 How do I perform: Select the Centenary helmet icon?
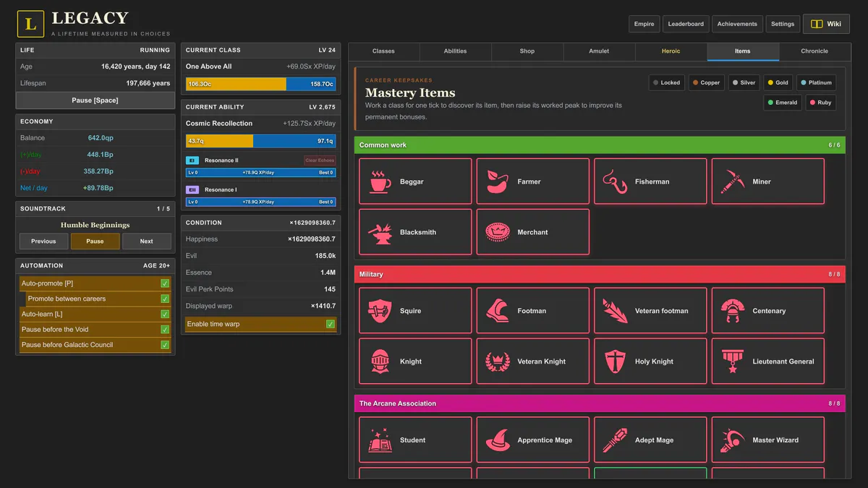(733, 311)
